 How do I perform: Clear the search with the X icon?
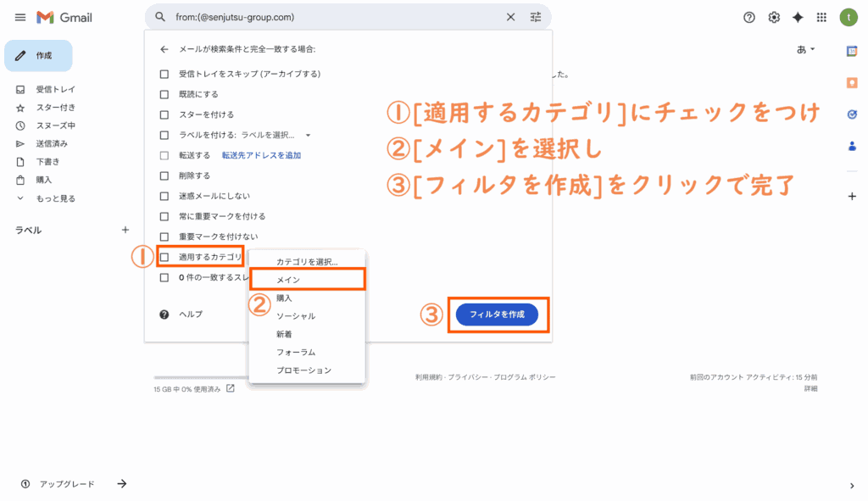(x=510, y=17)
